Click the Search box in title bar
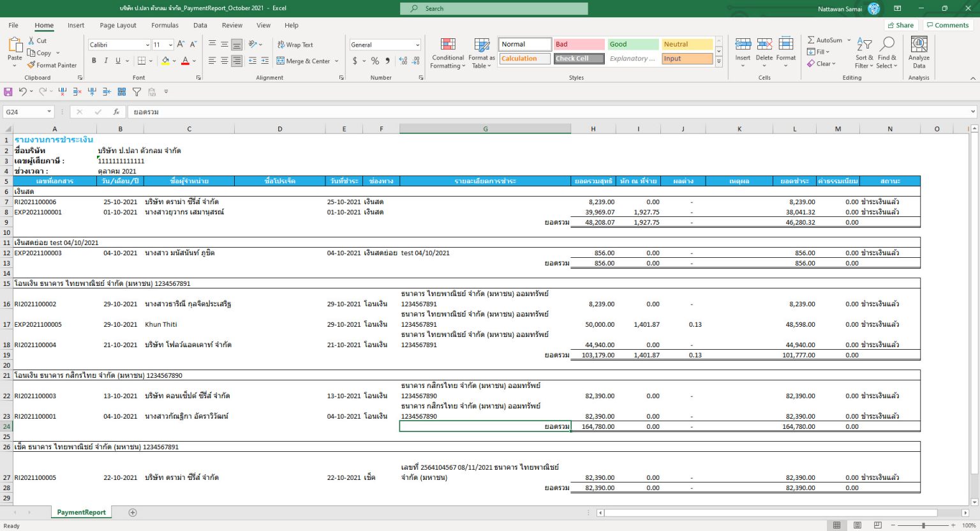The image size is (980, 531). [x=494, y=8]
